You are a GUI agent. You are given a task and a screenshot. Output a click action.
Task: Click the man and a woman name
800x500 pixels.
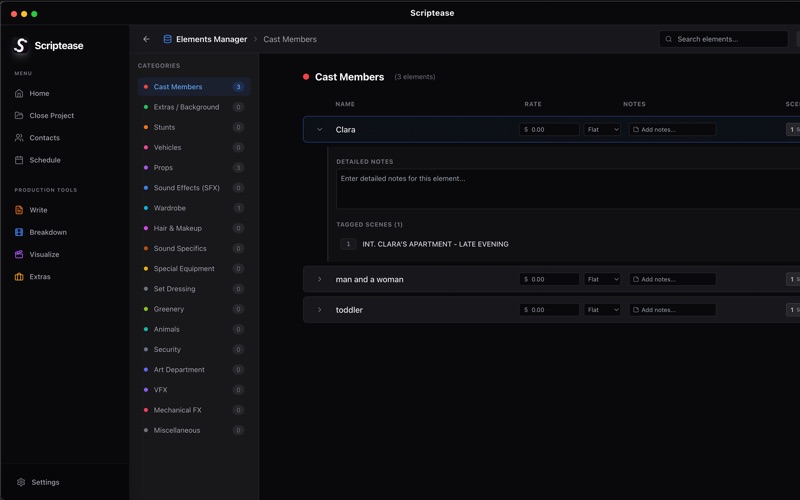[369, 279]
